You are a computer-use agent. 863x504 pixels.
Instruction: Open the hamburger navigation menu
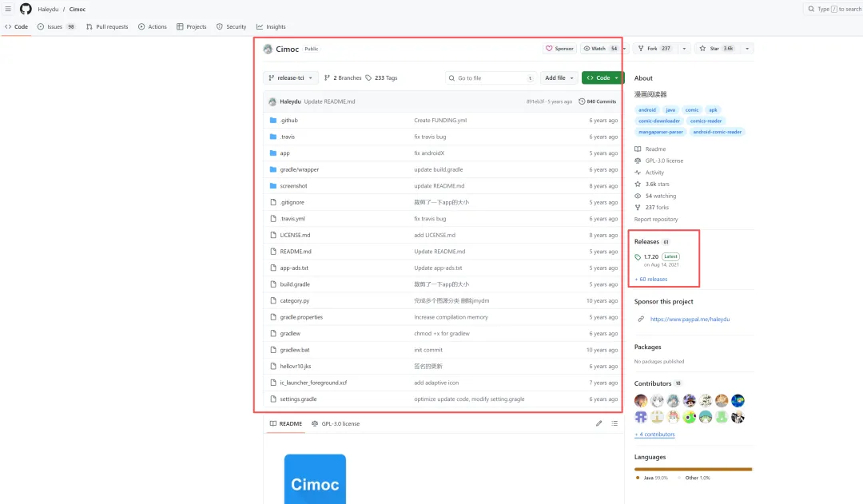(x=8, y=9)
